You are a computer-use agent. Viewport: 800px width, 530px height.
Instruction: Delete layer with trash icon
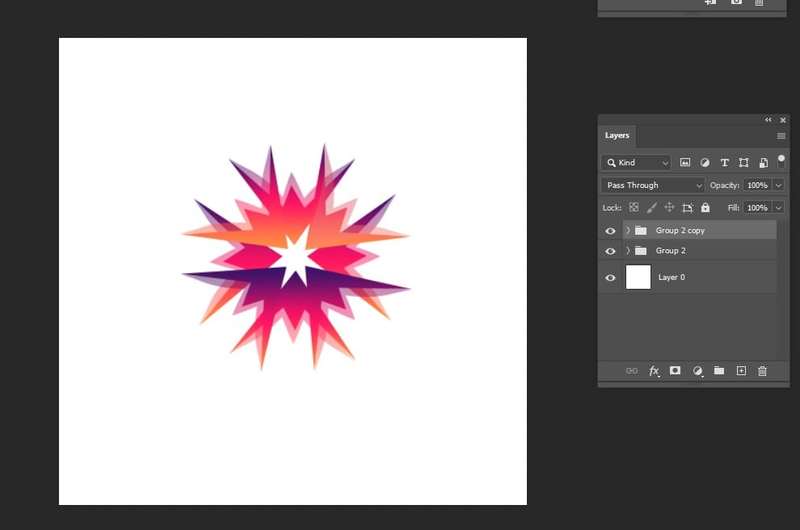(762, 371)
